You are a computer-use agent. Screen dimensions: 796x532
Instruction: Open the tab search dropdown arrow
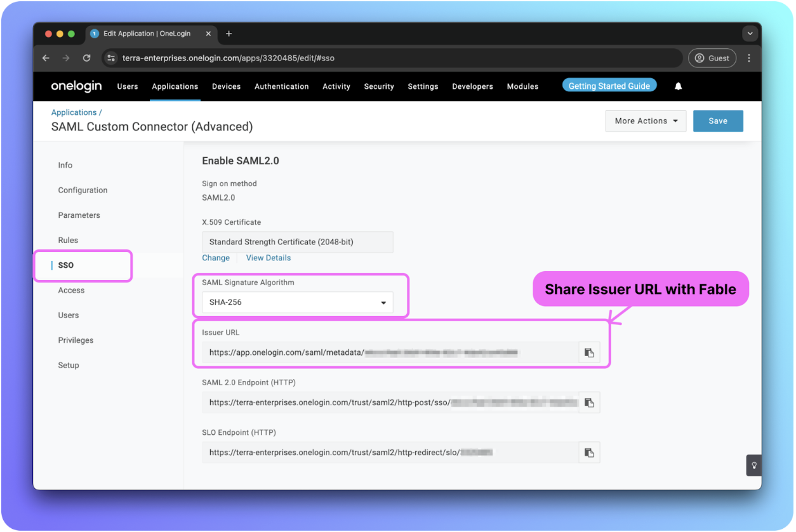tap(750, 34)
